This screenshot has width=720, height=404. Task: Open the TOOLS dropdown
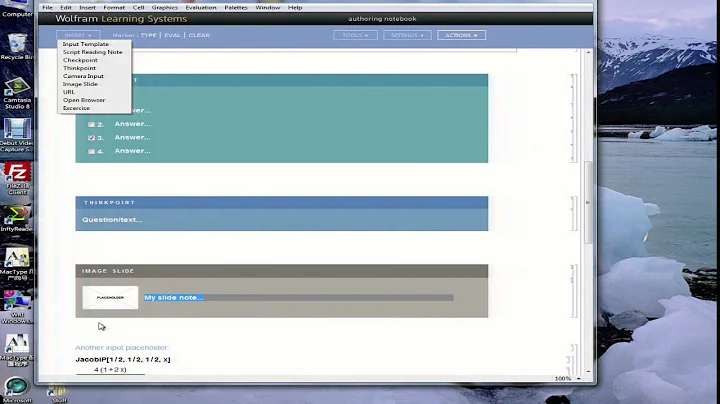[x=355, y=35]
